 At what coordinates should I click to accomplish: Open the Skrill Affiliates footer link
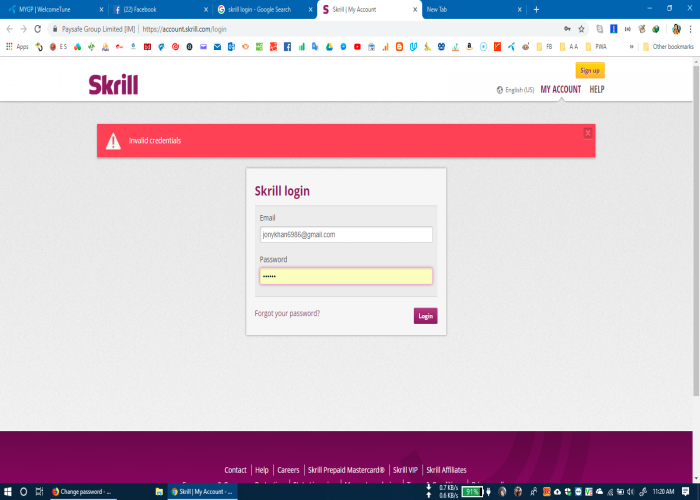[446, 470]
